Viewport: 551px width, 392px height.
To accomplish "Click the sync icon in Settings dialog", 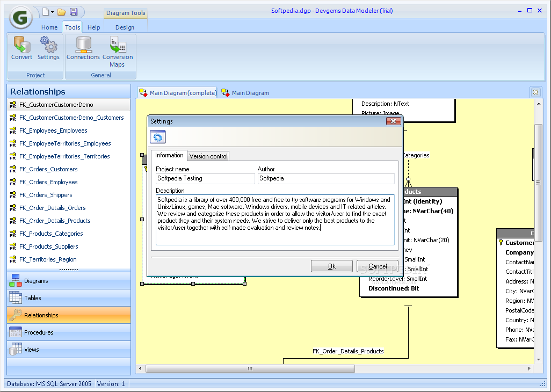I will coord(158,137).
